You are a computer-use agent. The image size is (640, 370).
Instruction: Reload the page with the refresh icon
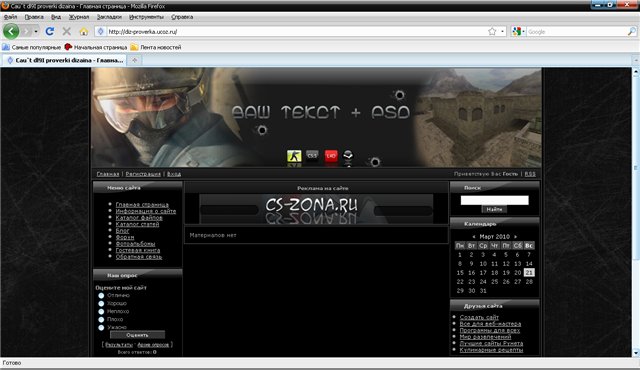tap(50, 31)
